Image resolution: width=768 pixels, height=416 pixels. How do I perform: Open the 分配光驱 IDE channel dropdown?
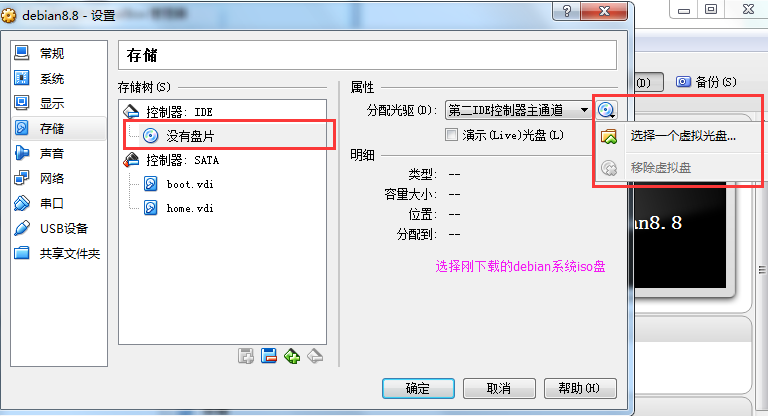(x=519, y=110)
